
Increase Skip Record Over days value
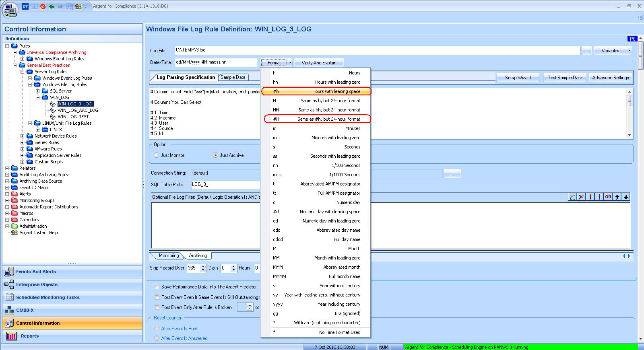click(203, 266)
